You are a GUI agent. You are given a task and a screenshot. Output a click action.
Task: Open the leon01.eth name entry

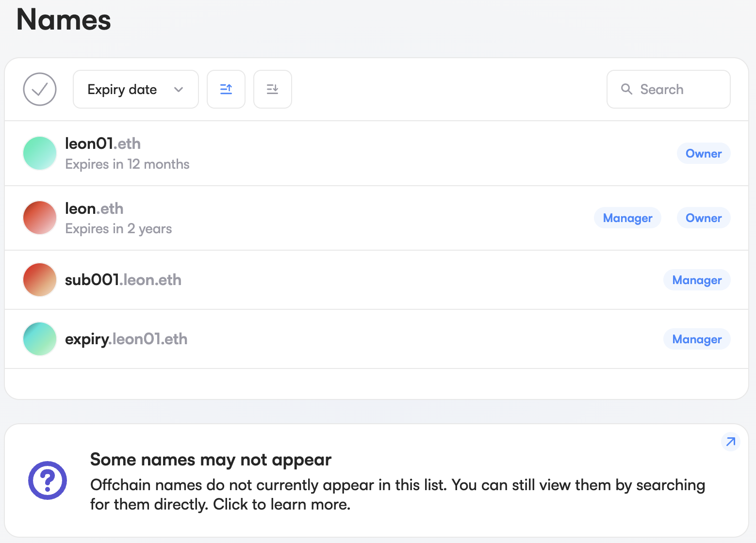103,144
